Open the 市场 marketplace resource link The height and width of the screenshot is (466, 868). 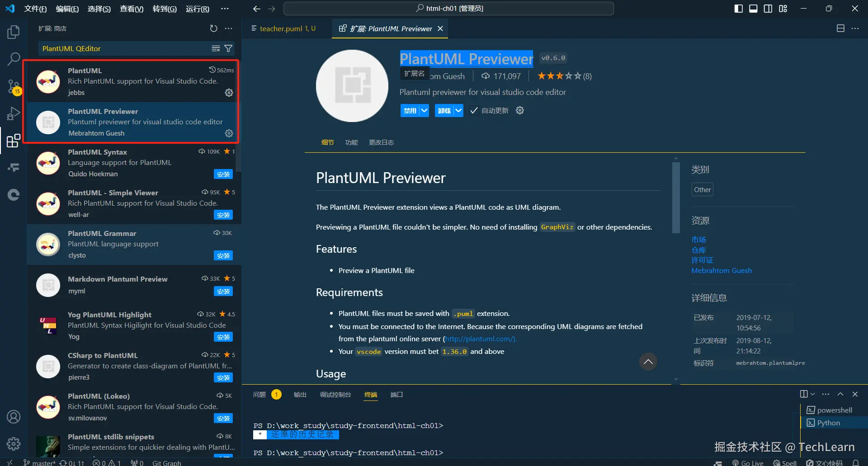[698, 240]
